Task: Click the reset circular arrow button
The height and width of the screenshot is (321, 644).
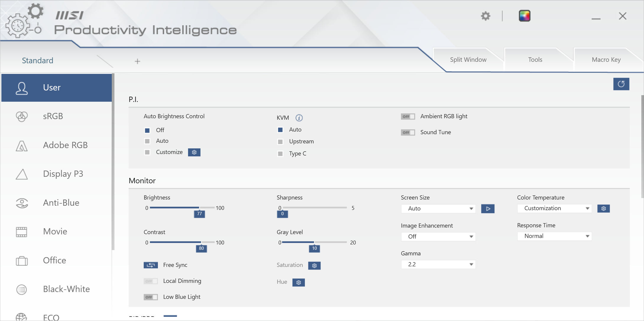Action: tap(621, 84)
